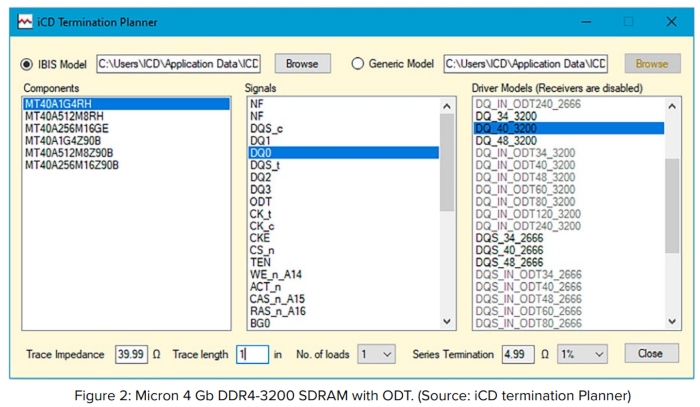Viewport: 700px width, 407px height.
Task: Click the Driver Models scrollbar thumb
Action: (x=672, y=206)
